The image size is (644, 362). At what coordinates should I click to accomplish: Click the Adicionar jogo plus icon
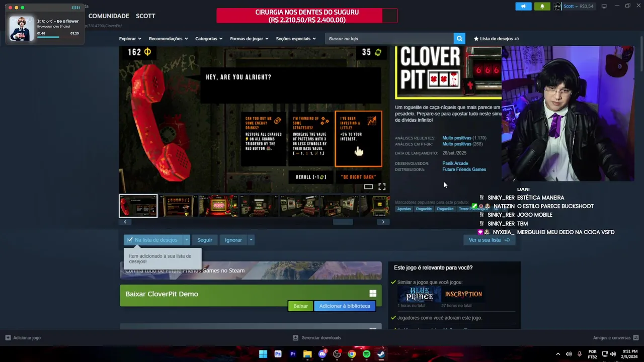(x=8, y=338)
